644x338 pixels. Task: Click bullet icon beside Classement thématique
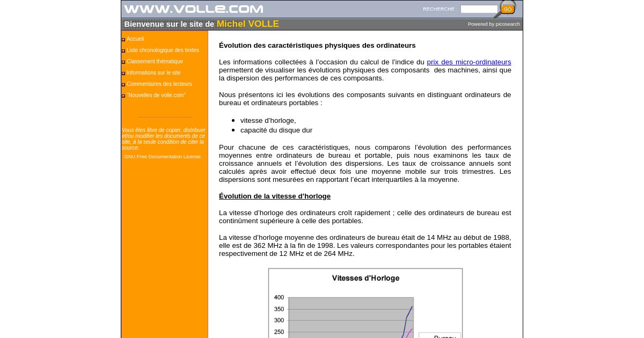click(x=123, y=62)
